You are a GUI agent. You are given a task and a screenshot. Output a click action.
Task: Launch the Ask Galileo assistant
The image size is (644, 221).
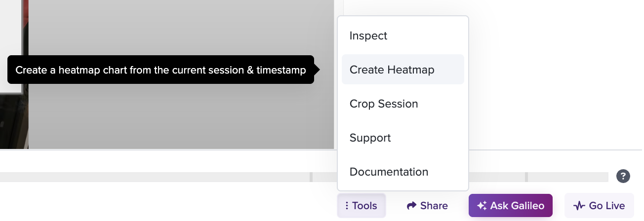510,206
